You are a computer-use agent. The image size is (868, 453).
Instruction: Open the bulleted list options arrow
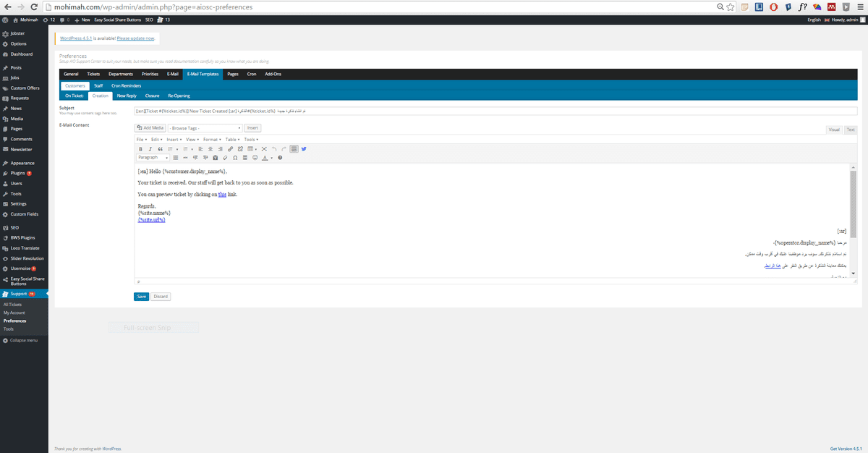(x=177, y=149)
